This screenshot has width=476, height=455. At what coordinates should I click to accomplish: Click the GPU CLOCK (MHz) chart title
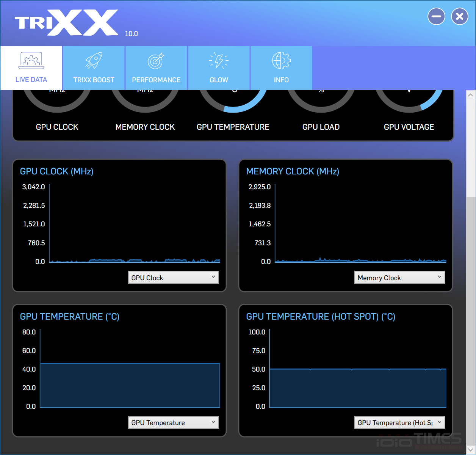(x=57, y=171)
